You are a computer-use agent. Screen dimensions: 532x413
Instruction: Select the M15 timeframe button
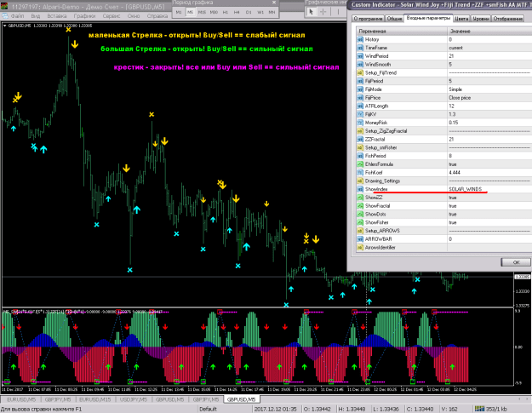point(203,12)
